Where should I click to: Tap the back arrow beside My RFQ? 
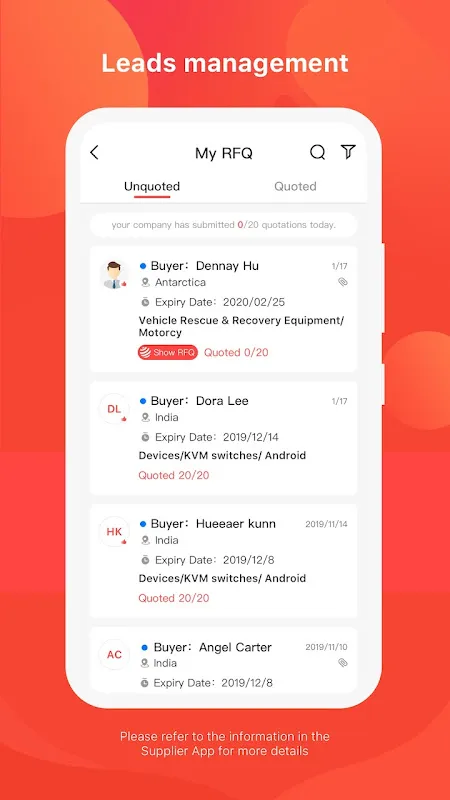point(94,153)
